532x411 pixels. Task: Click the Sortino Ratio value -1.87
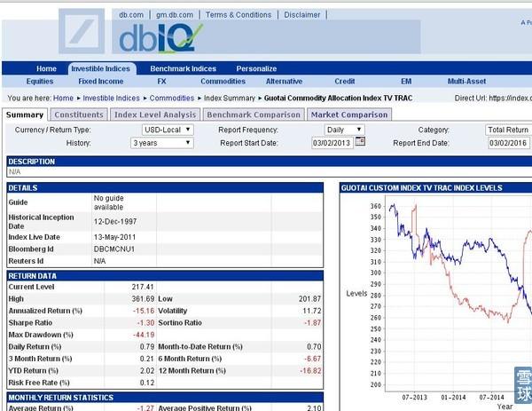coord(312,323)
